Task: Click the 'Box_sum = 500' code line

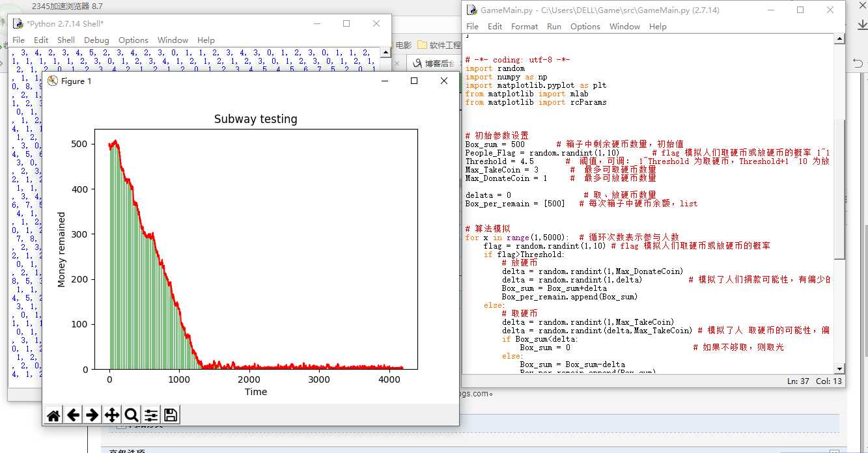Action: click(x=495, y=144)
